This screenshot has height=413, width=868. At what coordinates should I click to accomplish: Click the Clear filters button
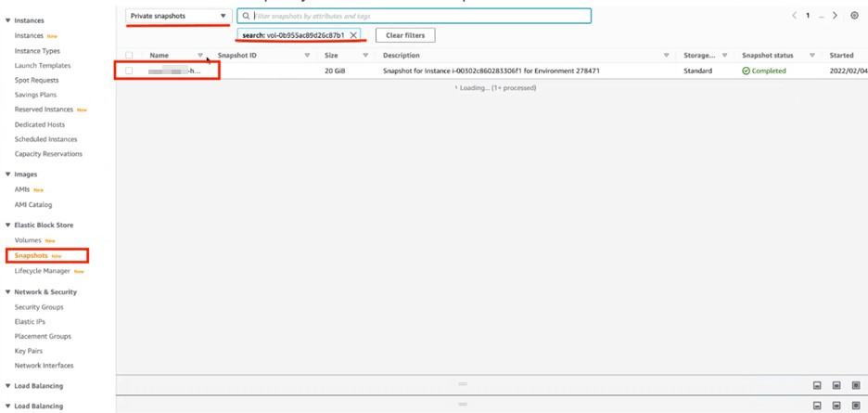click(405, 35)
